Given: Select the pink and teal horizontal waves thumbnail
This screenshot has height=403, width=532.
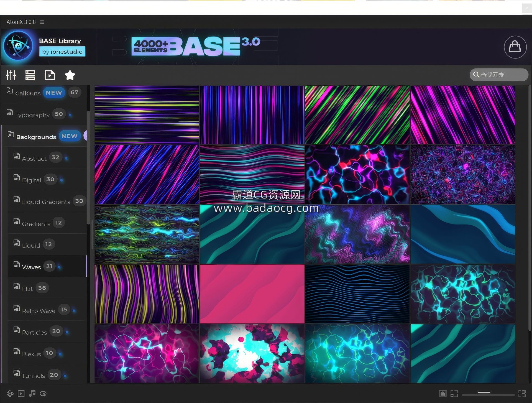Looking at the screenshot, I should click(252, 175).
